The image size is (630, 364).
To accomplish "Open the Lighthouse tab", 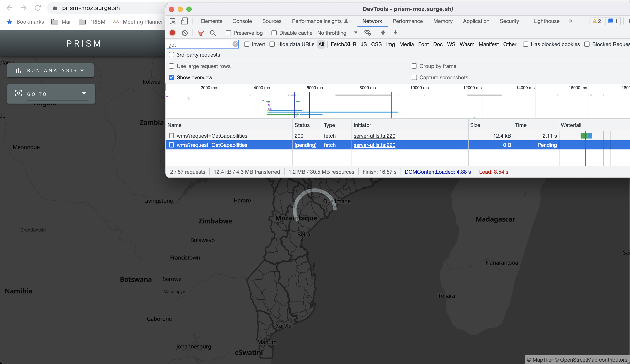I will coord(546,21).
